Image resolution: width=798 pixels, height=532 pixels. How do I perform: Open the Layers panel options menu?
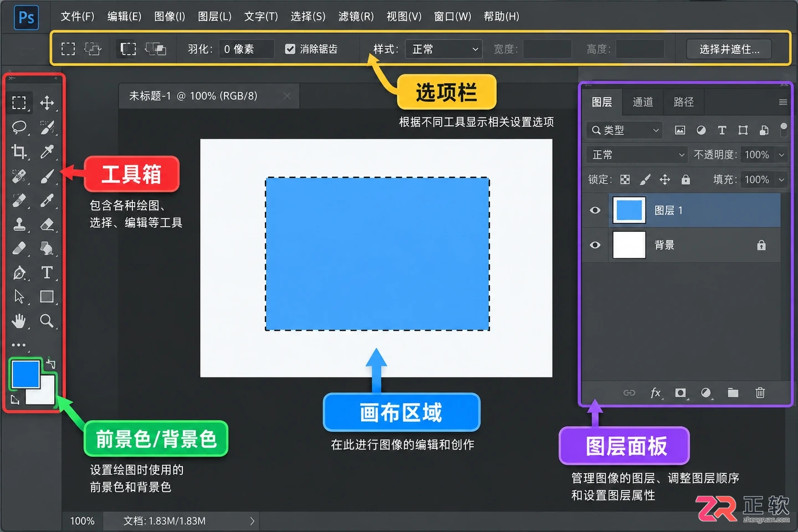click(x=783, y=102)
